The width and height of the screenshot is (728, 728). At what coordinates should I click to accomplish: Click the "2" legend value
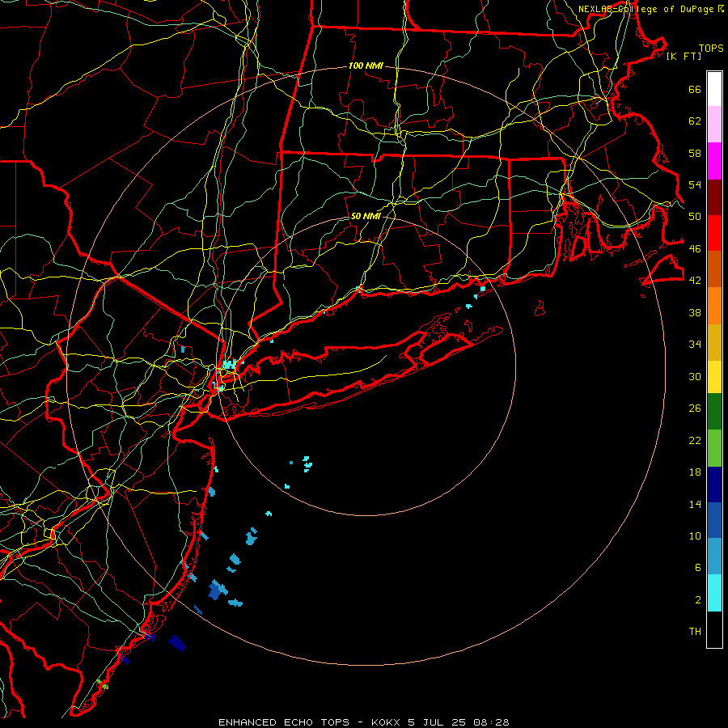(698, 599)
